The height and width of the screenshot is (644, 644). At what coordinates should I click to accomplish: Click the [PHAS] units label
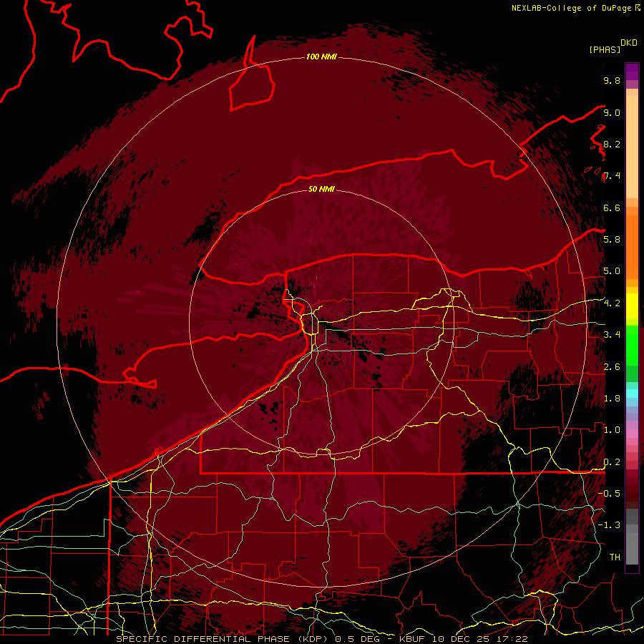605,49
